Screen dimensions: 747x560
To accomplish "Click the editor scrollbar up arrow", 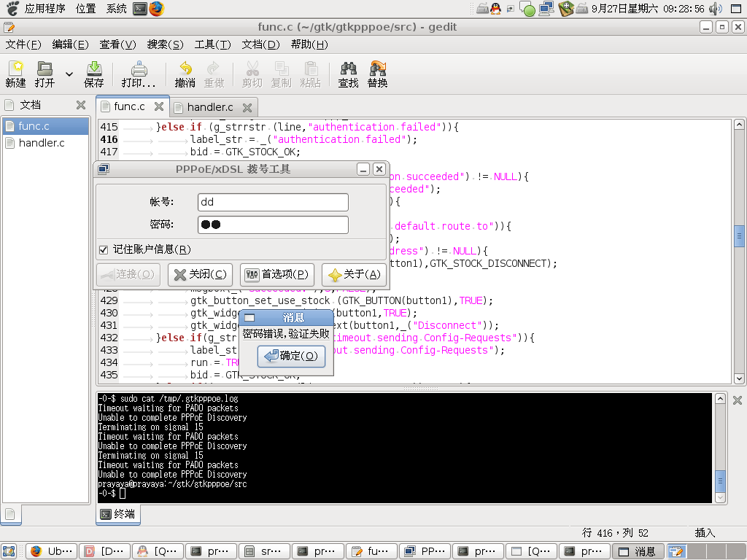I will click(x=739, y=125).
